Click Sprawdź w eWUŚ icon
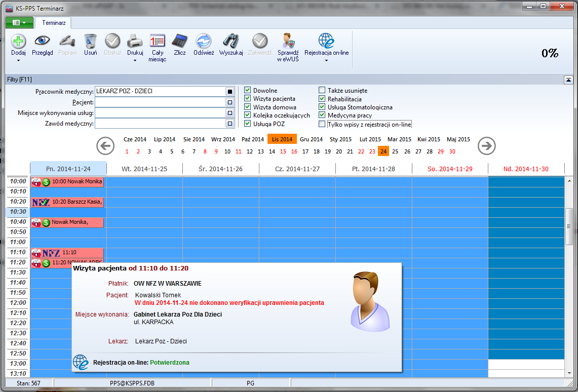Screen dimensions: 578x392 [288, 42]
